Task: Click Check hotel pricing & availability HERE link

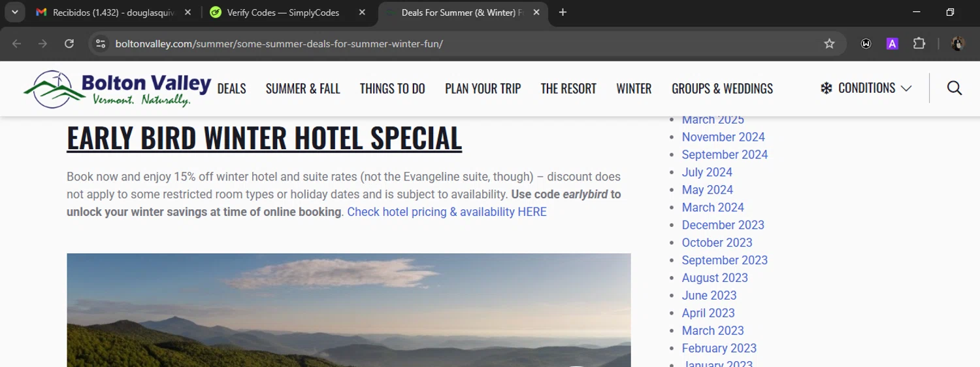Action: tap(447, 212)
